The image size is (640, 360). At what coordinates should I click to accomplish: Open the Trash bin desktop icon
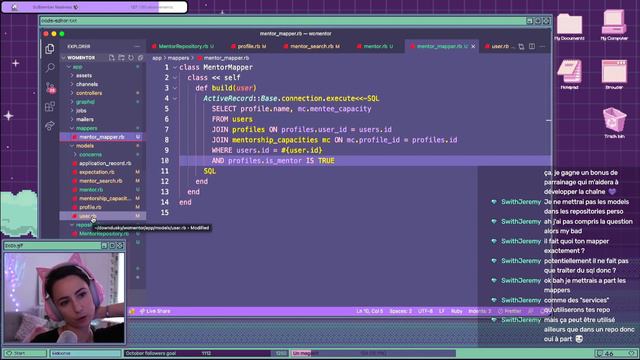point(614,123)
